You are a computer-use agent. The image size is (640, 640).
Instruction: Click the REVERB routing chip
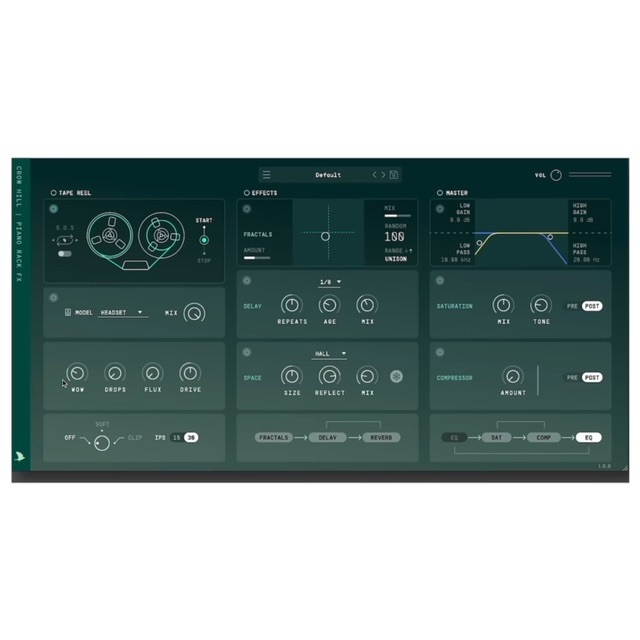[381, 438]
